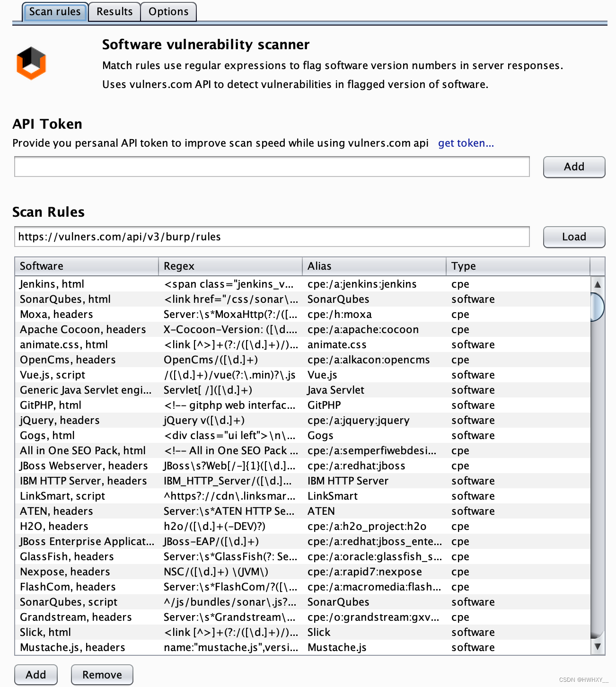The width and height of the screenshot is (616, 687).
Task: Click the rules table scrollbar thumb
Action: 598,307
